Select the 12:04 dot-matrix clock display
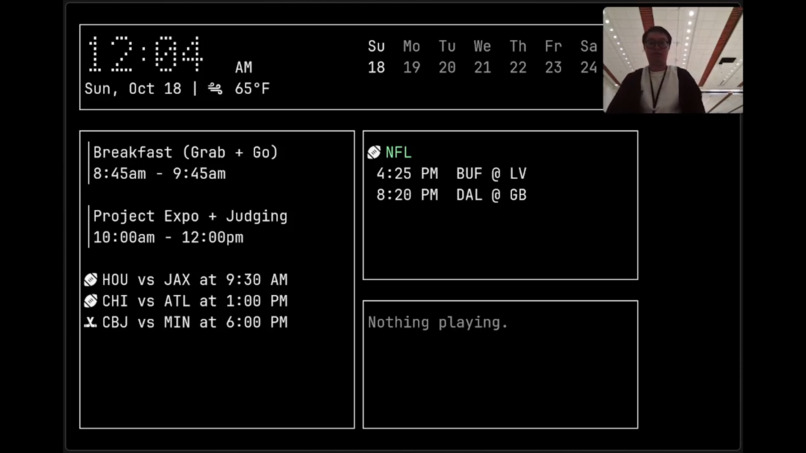Screen dimensions: 806x453 coord(145,54)
